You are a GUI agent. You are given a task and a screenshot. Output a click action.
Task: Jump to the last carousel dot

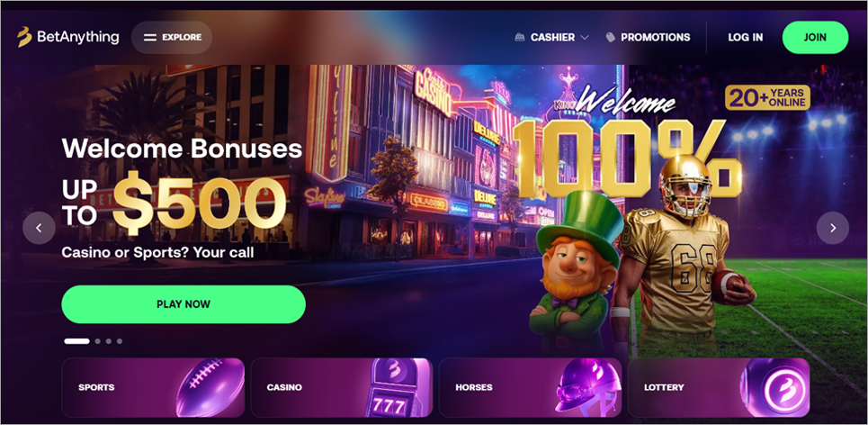coord(120,341)
